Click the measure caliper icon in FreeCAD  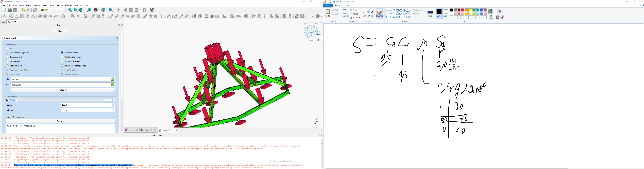tap(118, 10)
